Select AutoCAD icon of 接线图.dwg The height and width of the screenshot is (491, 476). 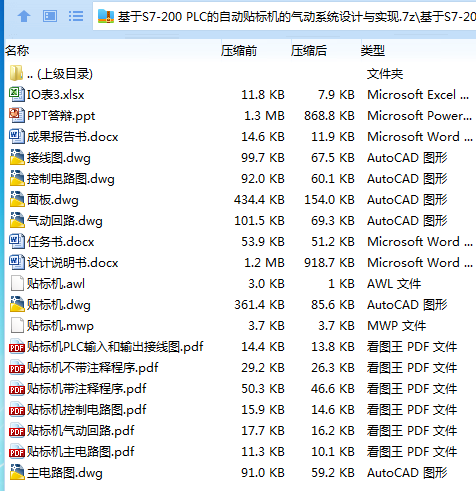17,157
